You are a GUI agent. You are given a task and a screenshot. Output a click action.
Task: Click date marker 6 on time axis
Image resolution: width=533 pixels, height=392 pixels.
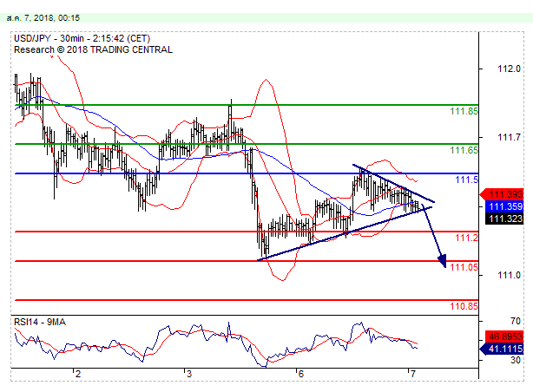[300, 375]
